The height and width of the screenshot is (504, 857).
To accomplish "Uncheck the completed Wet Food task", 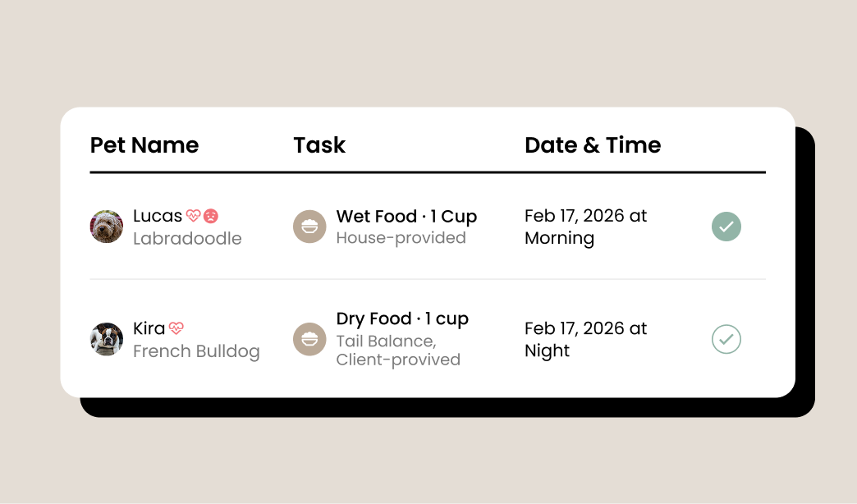I will pyautogui.click(x=726, y=227).
